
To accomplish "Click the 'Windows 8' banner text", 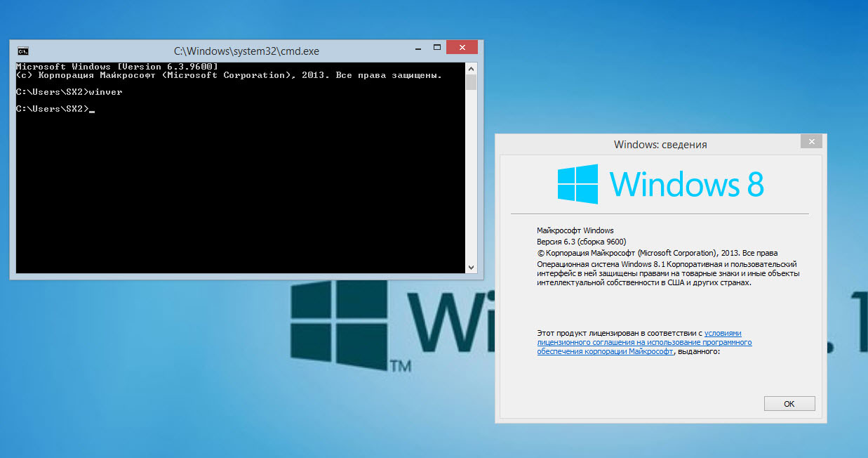I will 686,184.
